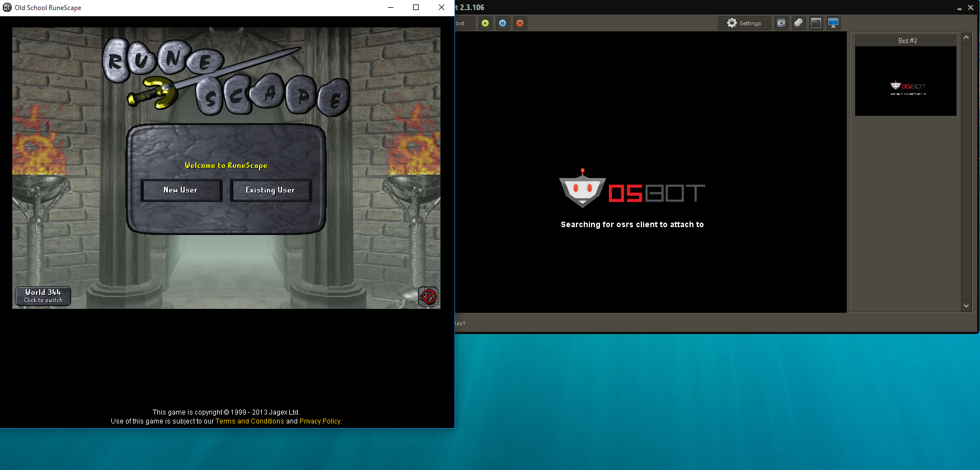Maximize the Old School RuneScape window
This screenshot has width=980, height=470.
click(x=416, y=7)
